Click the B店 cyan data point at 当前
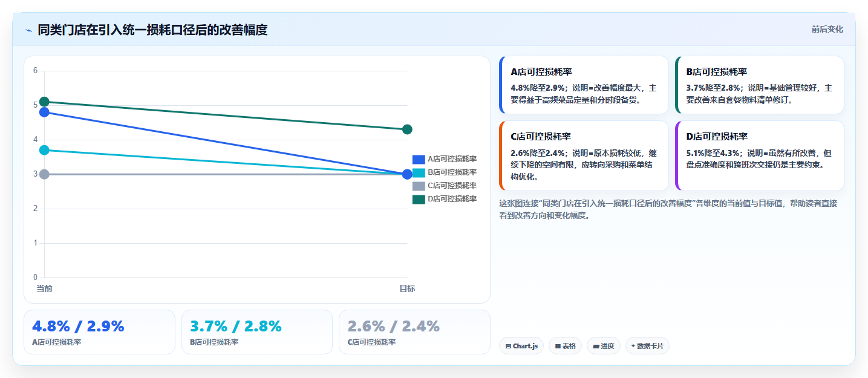Viewport: 868px width, 378px height. (44, 150)
